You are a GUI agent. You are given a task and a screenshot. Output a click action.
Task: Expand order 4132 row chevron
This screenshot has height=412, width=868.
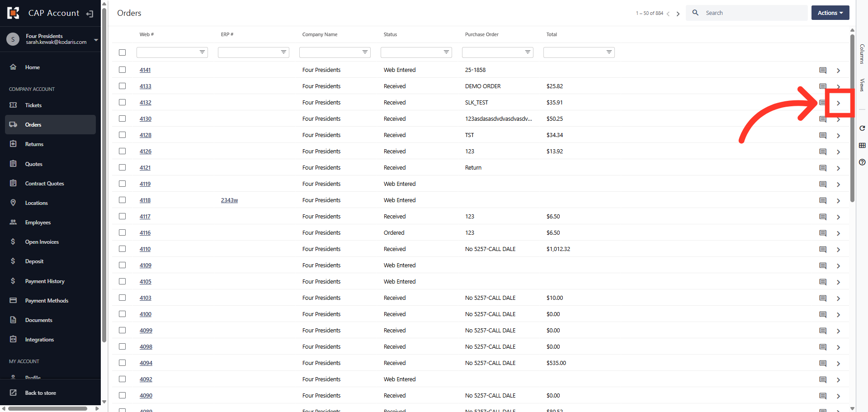(838, 103)
